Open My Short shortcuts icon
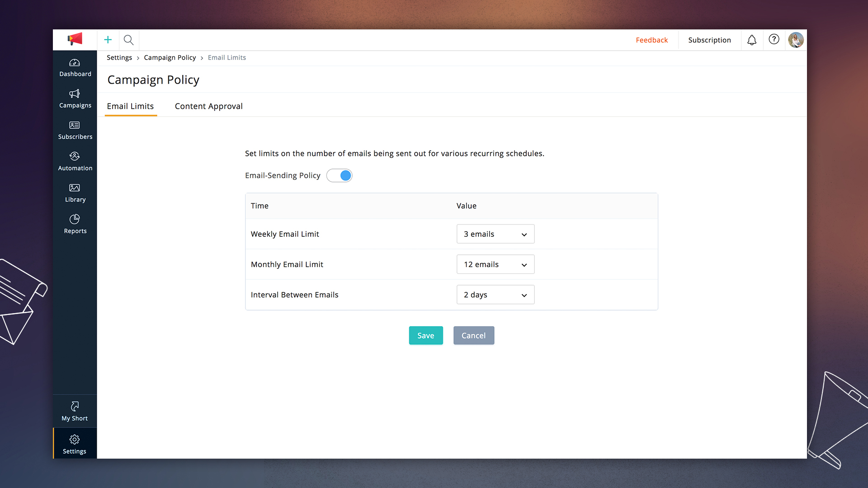This screenshot has height=488, width=868. pos(75,407)
